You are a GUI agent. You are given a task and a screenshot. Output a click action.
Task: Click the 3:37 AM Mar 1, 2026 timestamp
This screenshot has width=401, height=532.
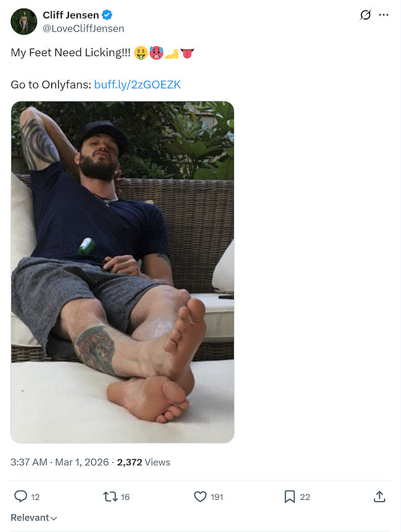coord(60,462)
